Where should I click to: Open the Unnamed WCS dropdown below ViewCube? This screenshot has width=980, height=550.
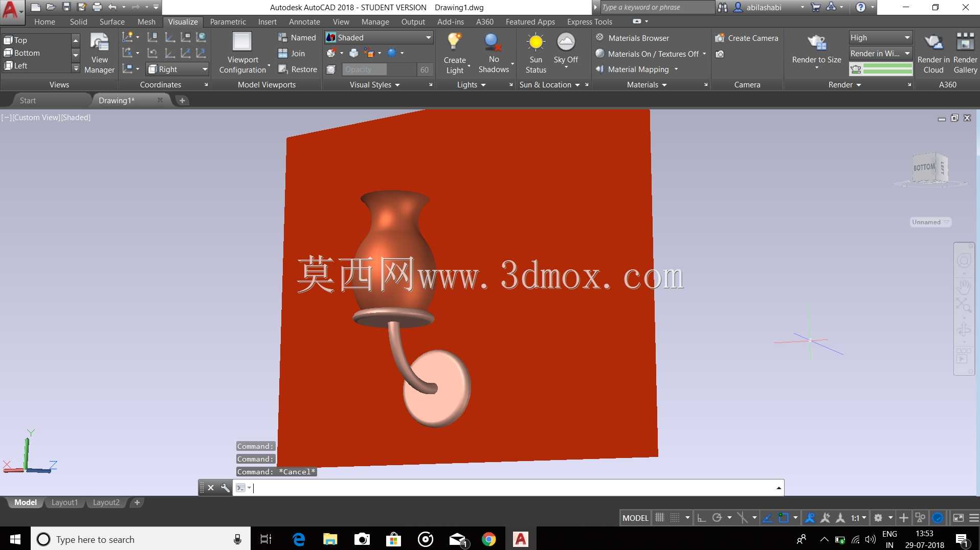(930, 222)
